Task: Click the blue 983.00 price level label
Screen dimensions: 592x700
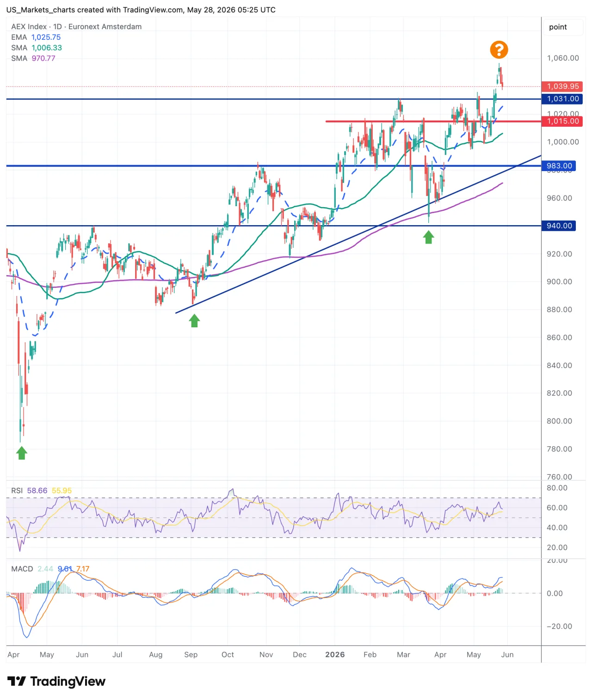Action: (x=559, y=166)
